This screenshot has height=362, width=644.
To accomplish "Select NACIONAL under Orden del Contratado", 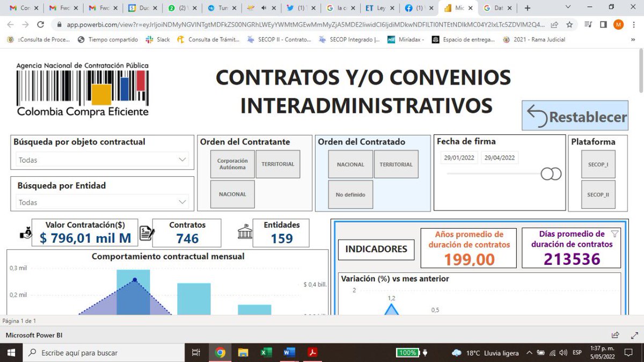I will tap(350, 164).
